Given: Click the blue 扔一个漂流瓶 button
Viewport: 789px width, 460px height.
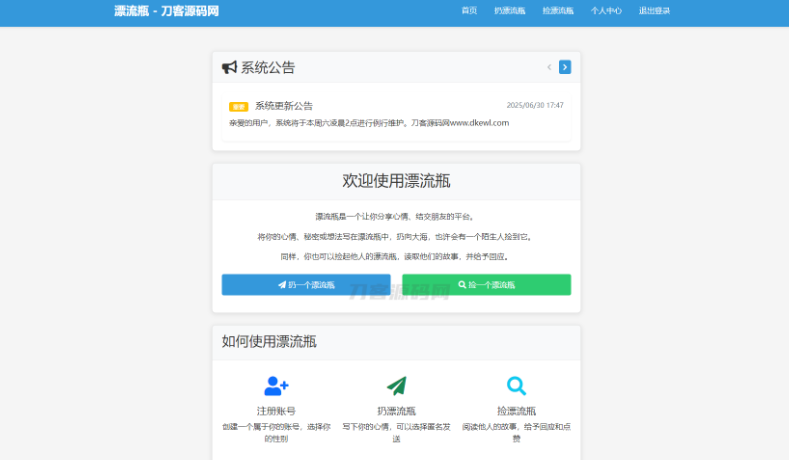Looking at the screenshot, I should pyautogui.click(x=306, y=285).
